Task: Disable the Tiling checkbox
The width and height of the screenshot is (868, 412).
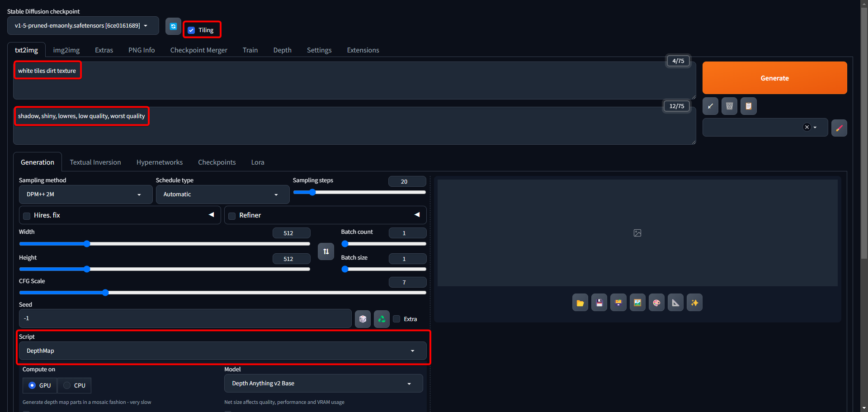Action: (192, 30)
